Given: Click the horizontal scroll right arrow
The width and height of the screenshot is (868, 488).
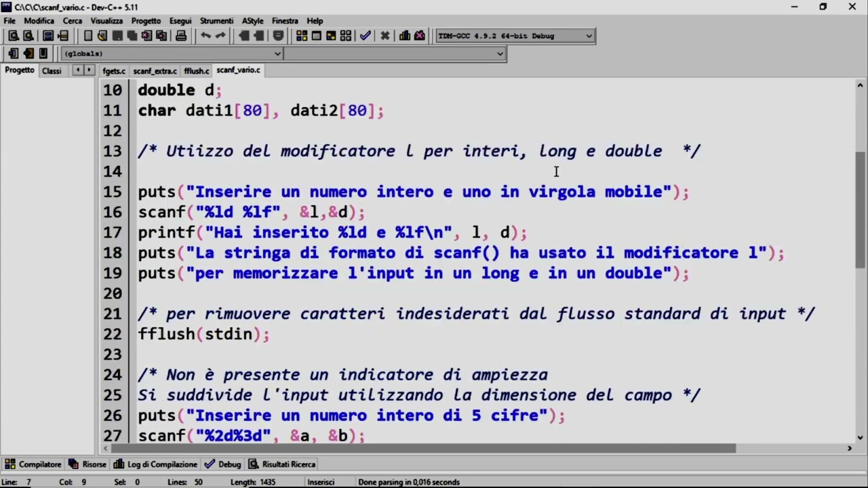Looking at the screenshot, I should click(850, 448).
